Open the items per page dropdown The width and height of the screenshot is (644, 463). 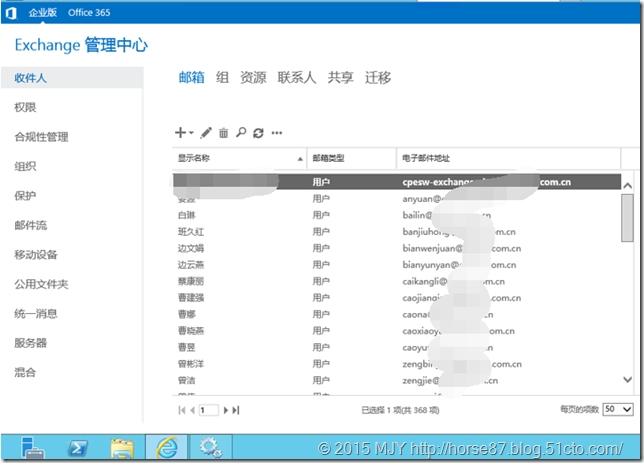click(619, 409)
